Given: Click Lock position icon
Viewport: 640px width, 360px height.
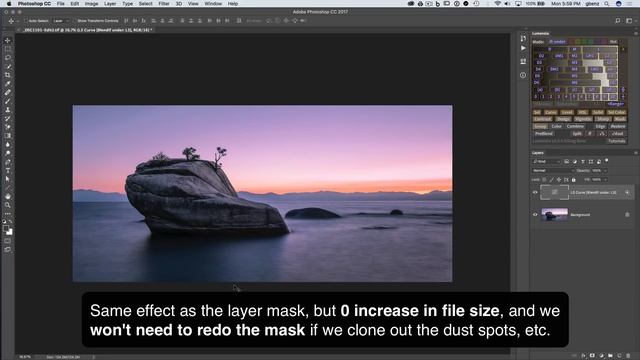Looking at the screenshot, I should point(559,180).
